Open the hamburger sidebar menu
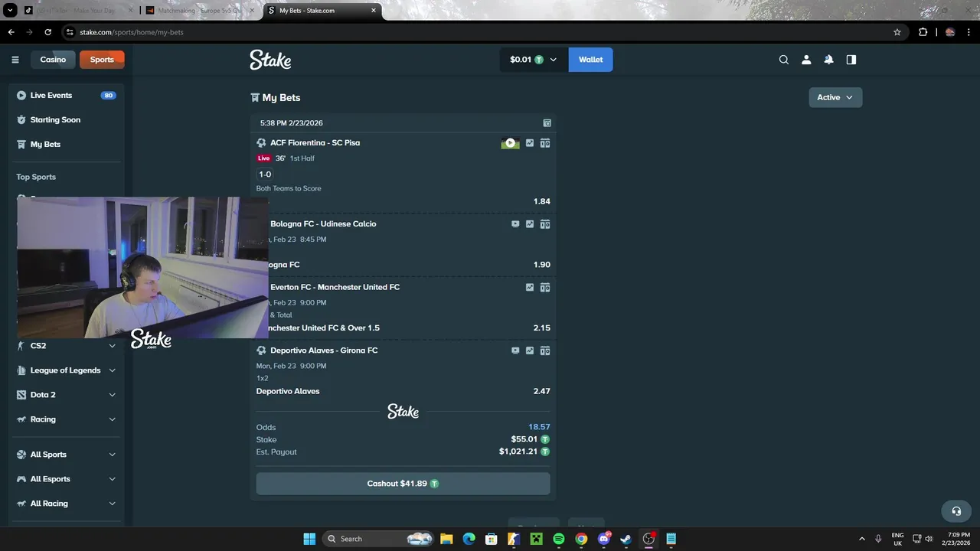Viewport: 980px width, 551px height. click(15, 60)
